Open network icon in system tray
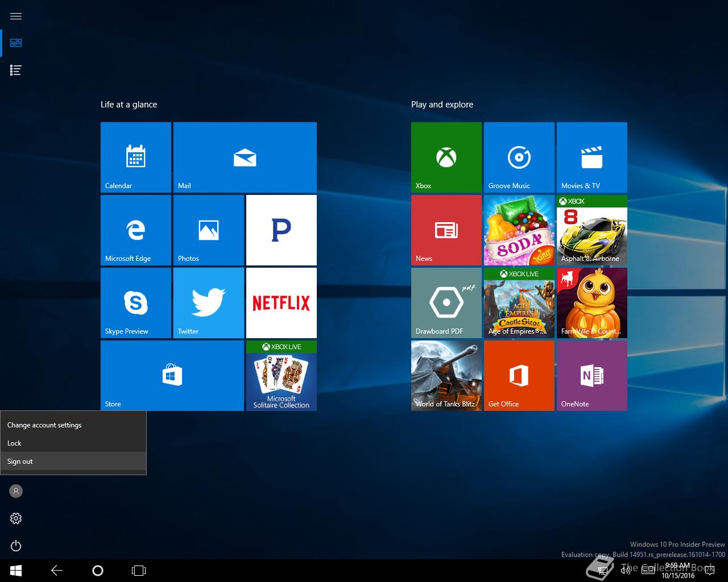The height and width of the screenshot is (582, 728). pos(603,571)
